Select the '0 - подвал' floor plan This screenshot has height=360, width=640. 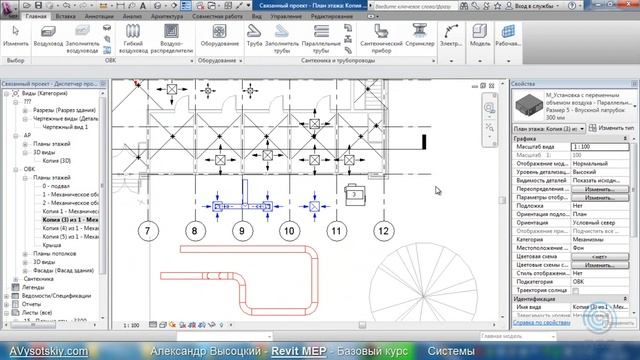coord(56,186)
